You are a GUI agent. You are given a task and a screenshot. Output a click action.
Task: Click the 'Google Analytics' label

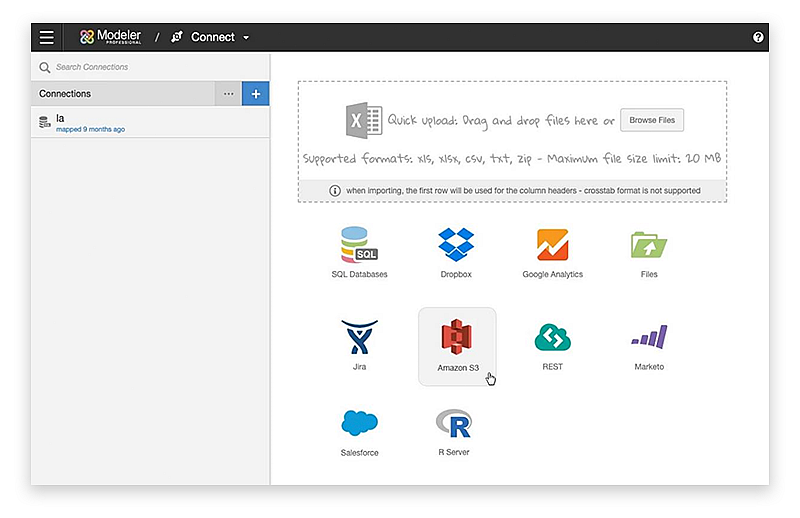552,275
